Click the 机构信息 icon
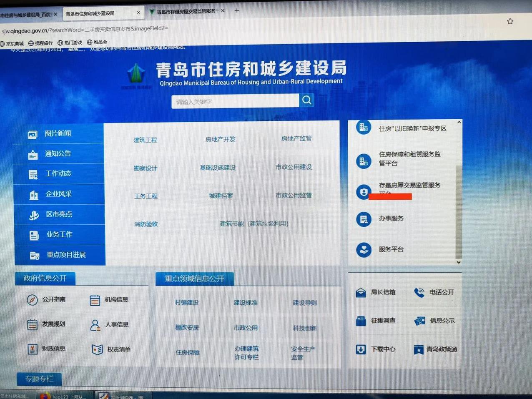This screenshot has height=399, width=532. (x=95, y=300)
